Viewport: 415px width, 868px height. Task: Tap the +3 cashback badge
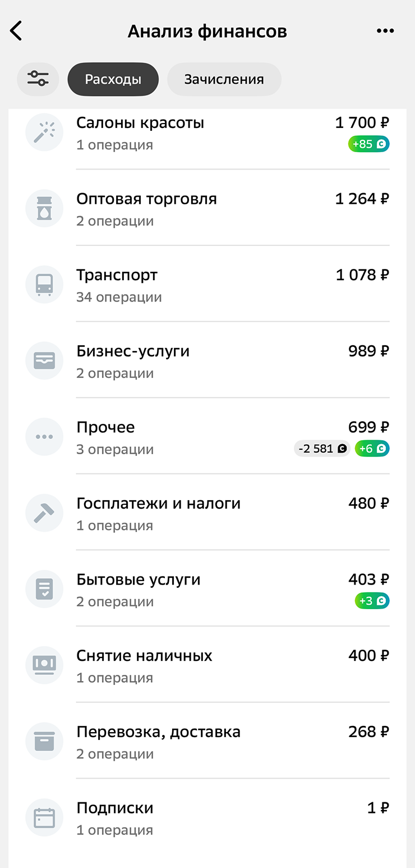coord(372,601)
